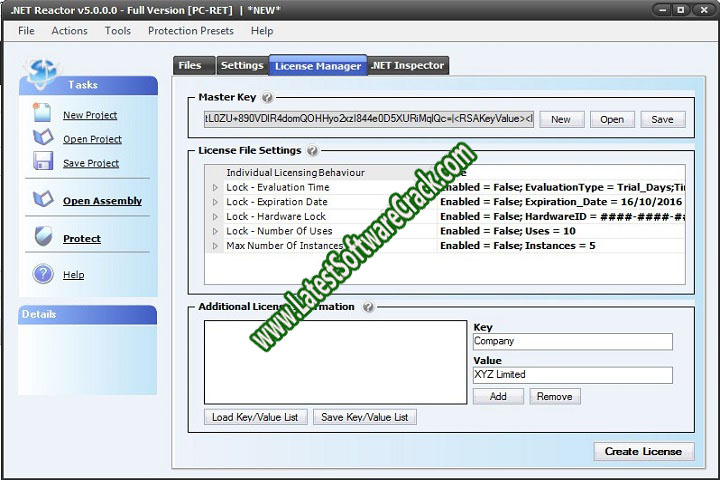Click the Master Key text field
Viewport: 720px width, 480px height.
(369, 119)
